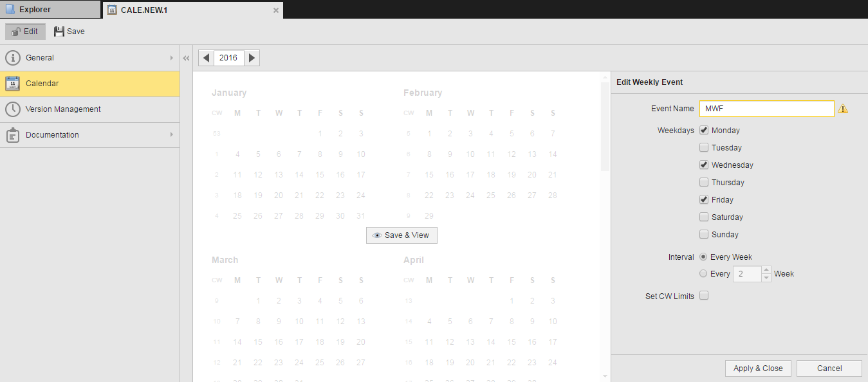868x382 pixels.
Task: Click the February month heading
Action: (x=423, y=93)
